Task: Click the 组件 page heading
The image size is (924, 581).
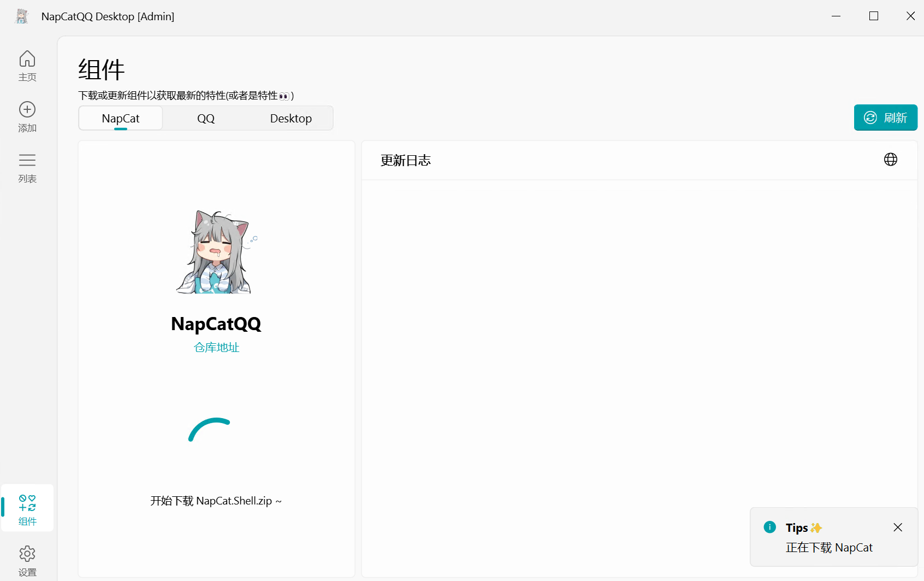Action: [102, 70]
